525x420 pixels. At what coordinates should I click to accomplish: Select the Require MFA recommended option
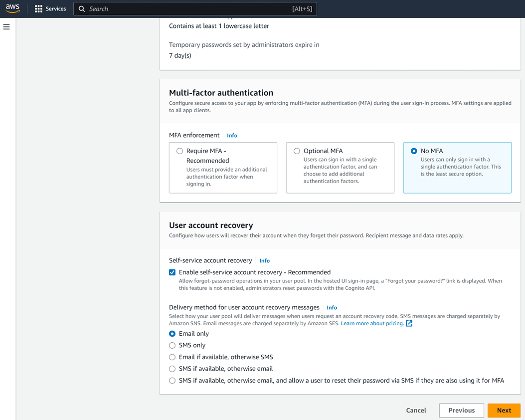pos(179,151)
